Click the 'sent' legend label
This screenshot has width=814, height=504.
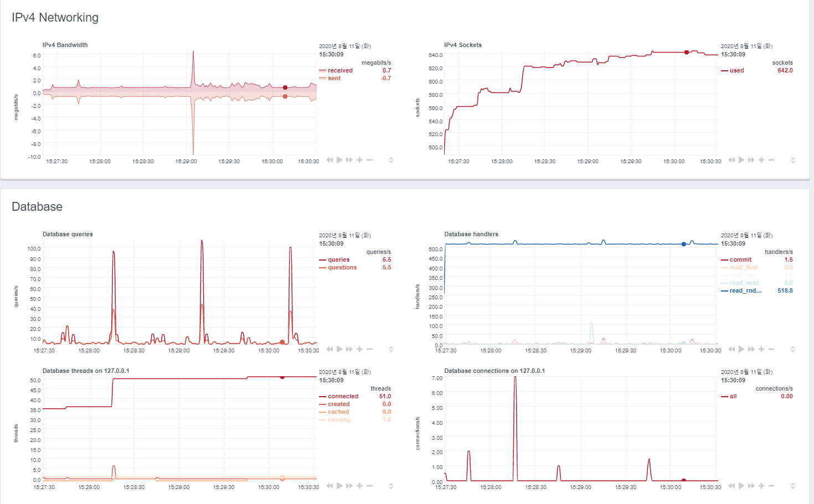[x=334, y=78]
